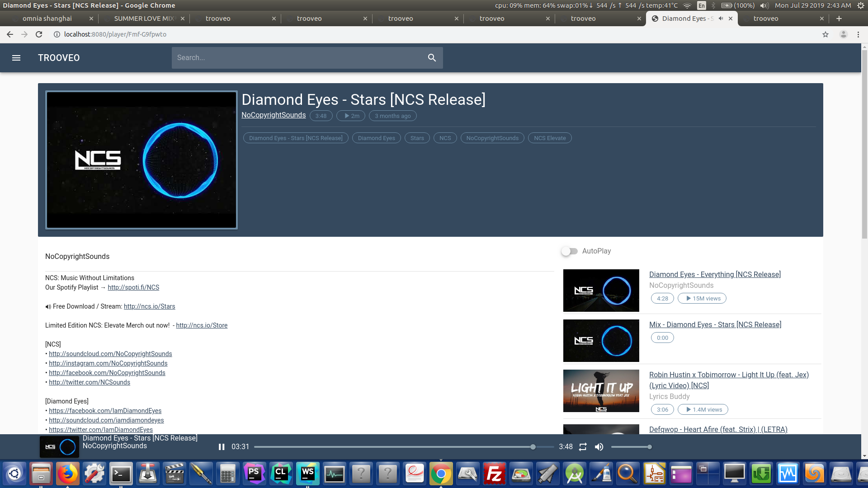Select the NCS Elevate tag chip
The image size is (868, 488).
coord(549,138)
